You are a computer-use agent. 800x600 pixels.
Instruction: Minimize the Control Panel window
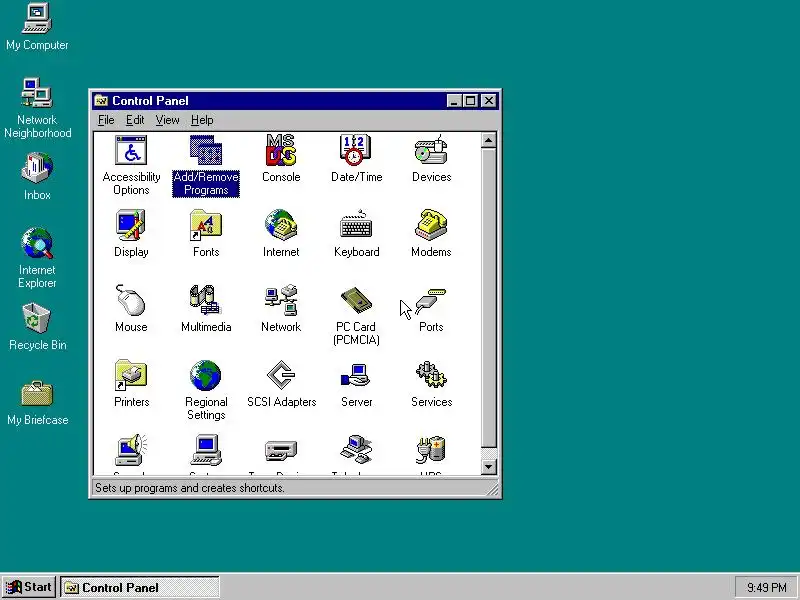454,101
